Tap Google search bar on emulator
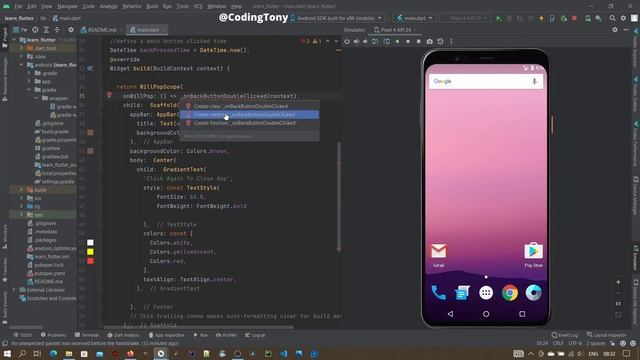 pos(486,81)
